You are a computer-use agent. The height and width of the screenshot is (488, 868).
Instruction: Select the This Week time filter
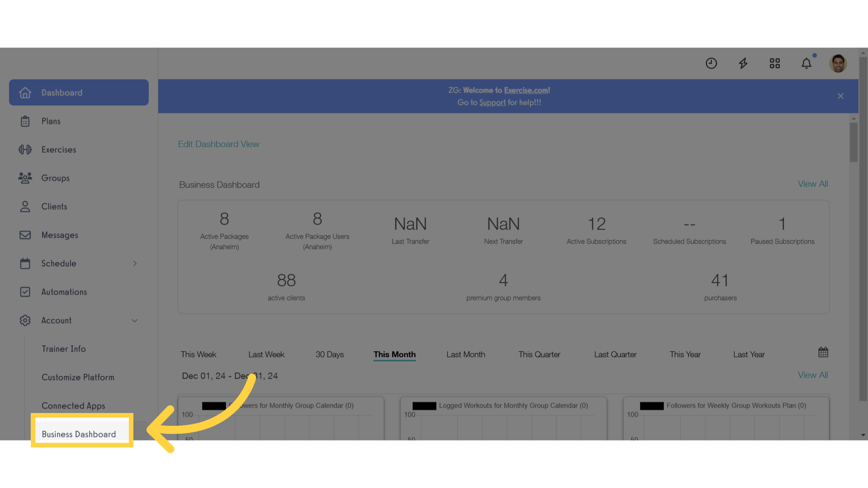[199, 354]
